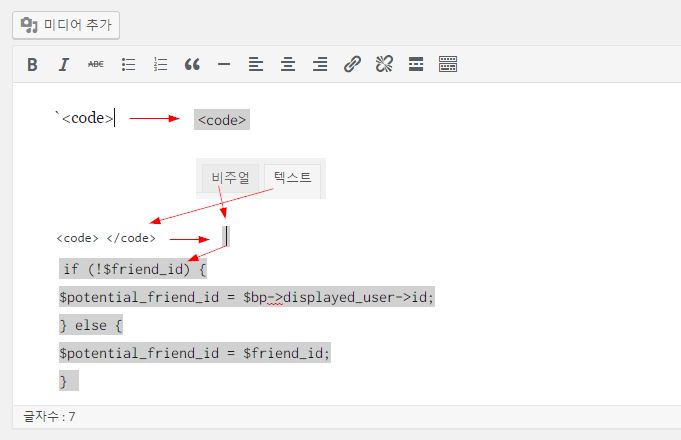The width and height of the screenshot is (681, 440).
Task: Toggle bold formatting in the editor toolbar
Action: [32, 64]
